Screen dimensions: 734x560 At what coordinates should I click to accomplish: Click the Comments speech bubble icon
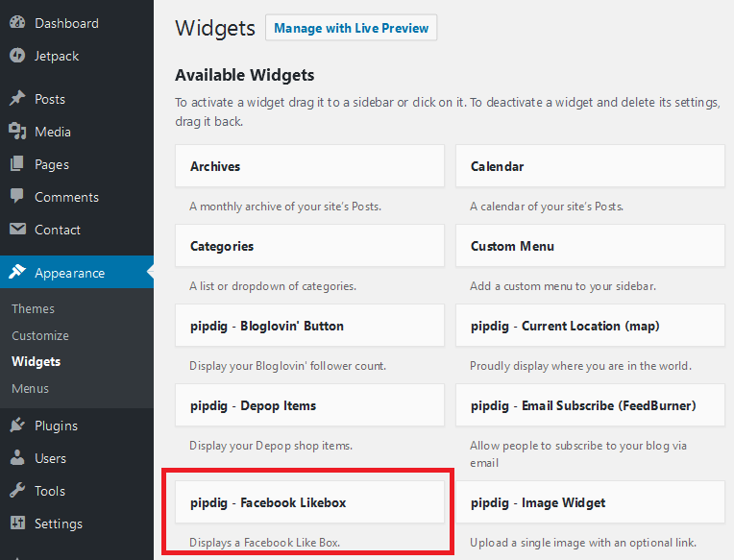click(17, 196)
